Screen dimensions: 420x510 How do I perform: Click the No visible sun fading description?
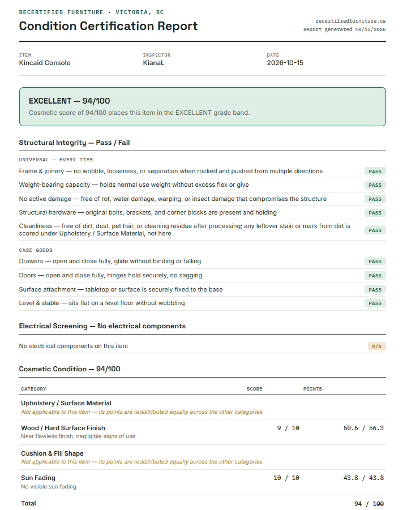pyautogui.click(x=49, y=487)
